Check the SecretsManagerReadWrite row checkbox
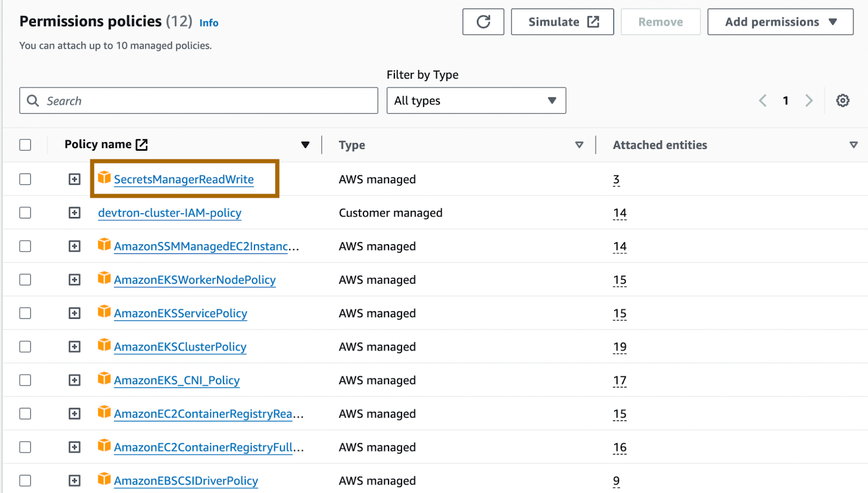The width and height of the screenshot is (868, 493). point(25,179)
